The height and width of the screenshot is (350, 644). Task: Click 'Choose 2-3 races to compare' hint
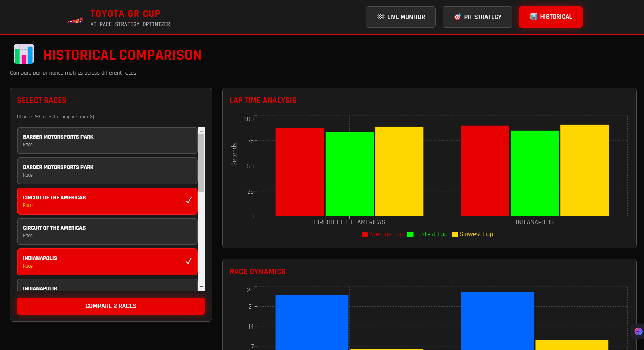pos(56,117)
